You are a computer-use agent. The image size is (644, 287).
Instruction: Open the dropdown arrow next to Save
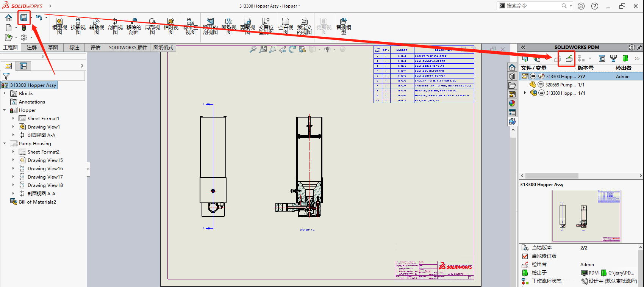tap(31, 17)
